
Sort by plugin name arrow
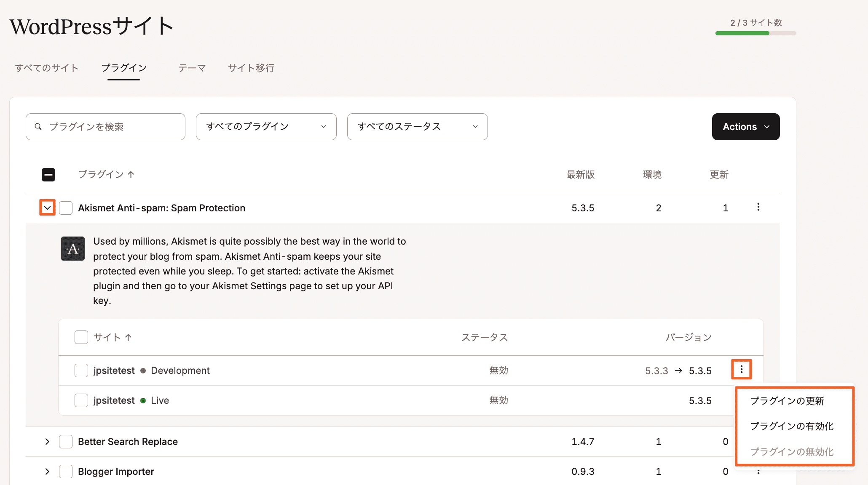(131, 175)
